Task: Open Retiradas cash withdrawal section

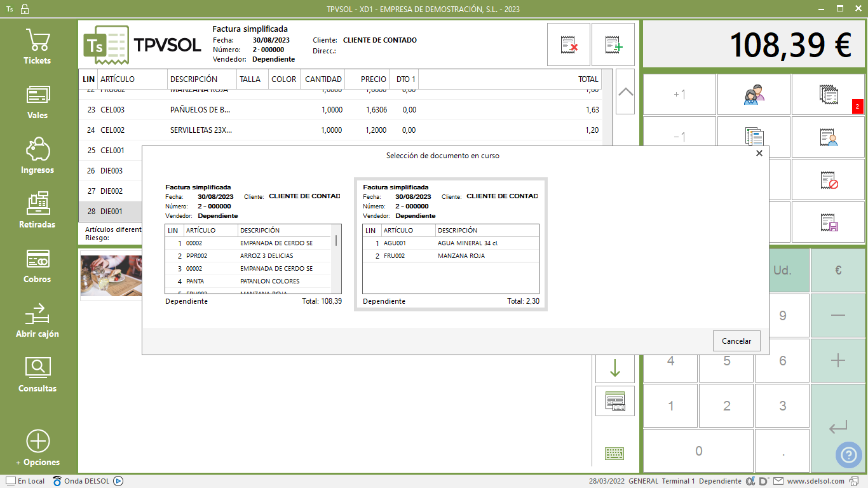Action: pos(37,211)
